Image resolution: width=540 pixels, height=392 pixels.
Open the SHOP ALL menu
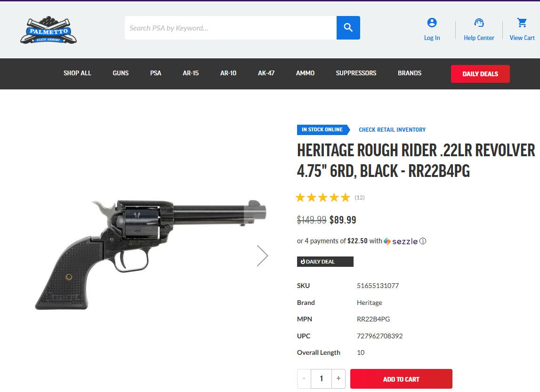(x=77, y=73)
